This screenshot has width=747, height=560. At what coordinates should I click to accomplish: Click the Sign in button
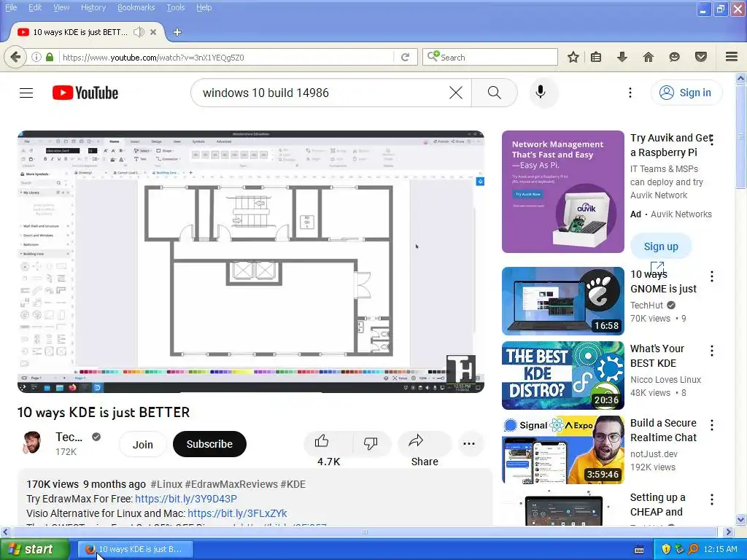click(686, 93)
